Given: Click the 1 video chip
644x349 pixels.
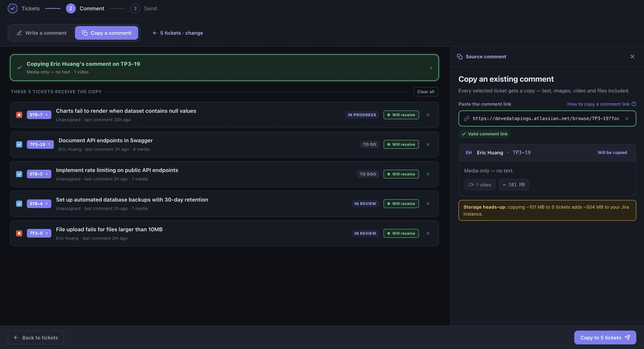Looking at the screenshot, I should (480, 184).
